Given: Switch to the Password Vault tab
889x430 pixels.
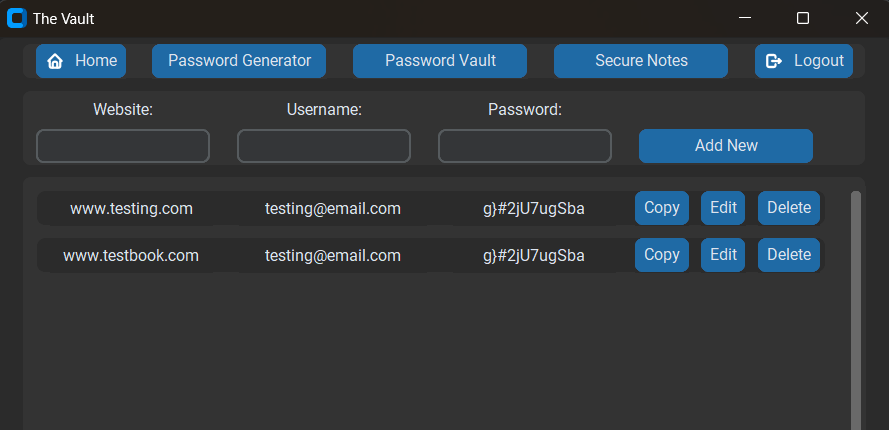Looking at the screenshot, I should (440, 61).
